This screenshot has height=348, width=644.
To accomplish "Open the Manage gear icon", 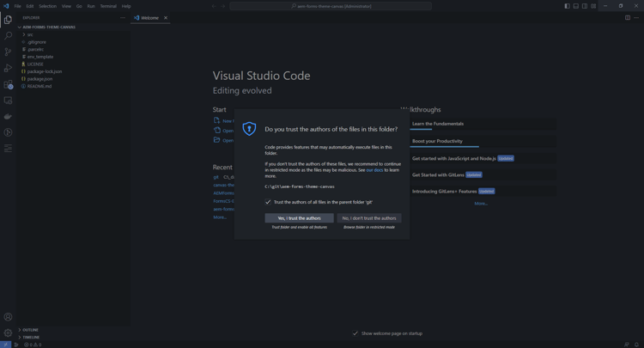I will 8,333.
